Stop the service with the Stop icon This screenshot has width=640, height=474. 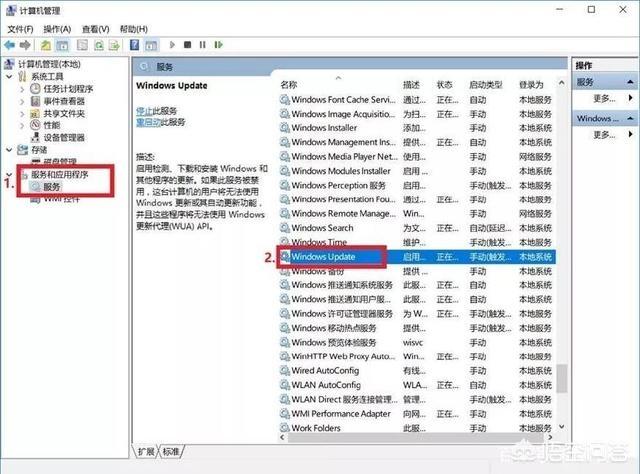click(187, 45)
